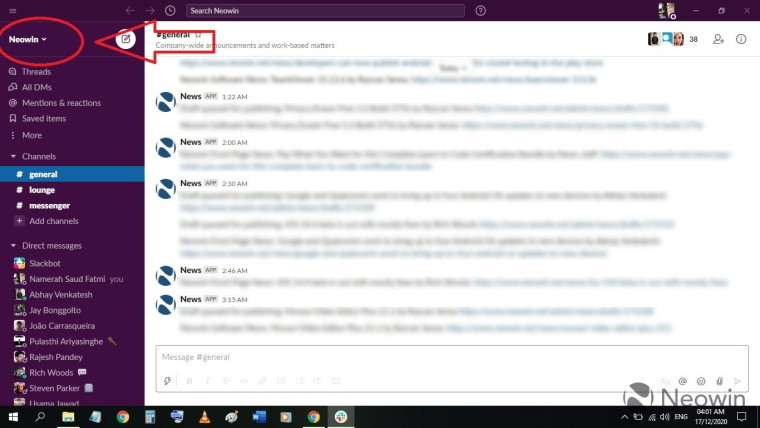Toggle inline code formatting
The image size is (760, 428).
pos(244,381)
